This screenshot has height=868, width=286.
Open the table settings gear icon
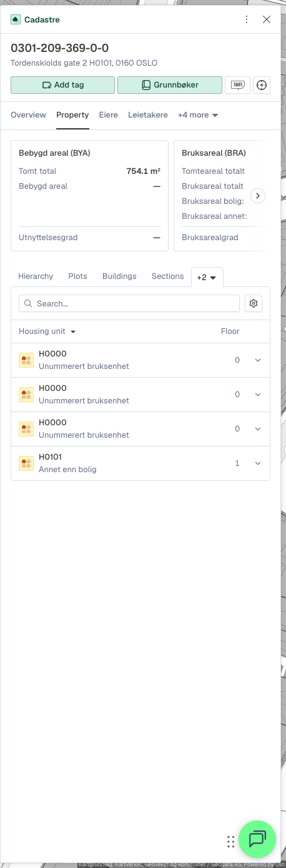[254, 303]
